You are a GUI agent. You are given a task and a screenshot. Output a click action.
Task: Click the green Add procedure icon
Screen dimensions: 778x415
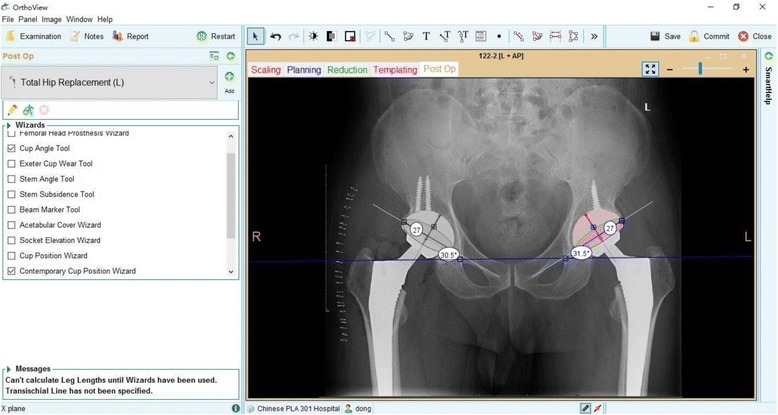tap(229, 78)
